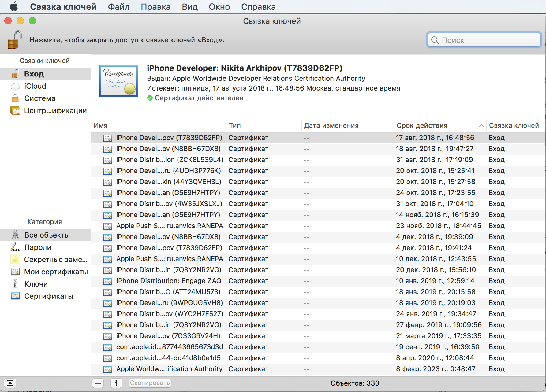Click the plus button to add item

coord(98,383)
